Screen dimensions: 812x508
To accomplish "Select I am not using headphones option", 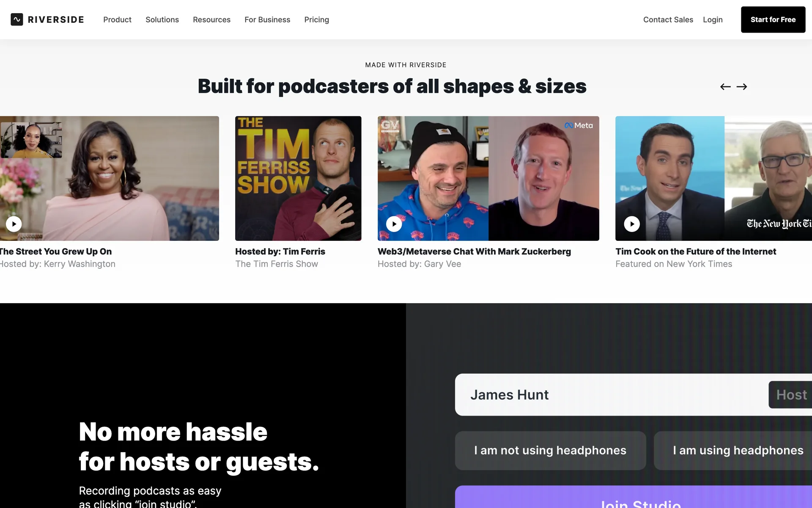I will tap(550, 450).
